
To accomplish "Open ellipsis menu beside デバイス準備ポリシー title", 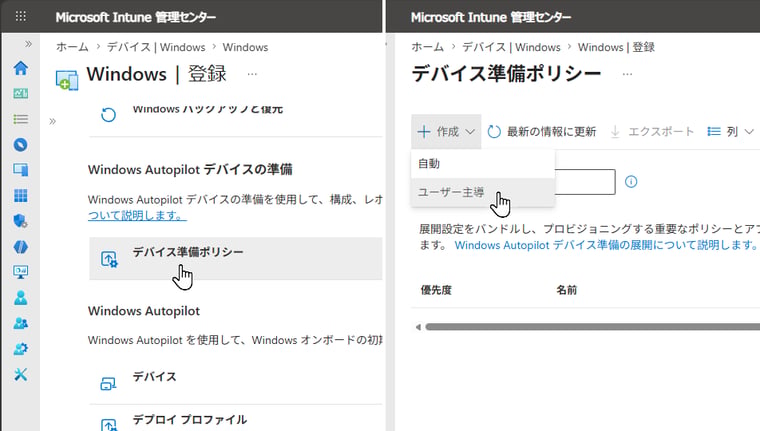I will [x=627, y=74].
